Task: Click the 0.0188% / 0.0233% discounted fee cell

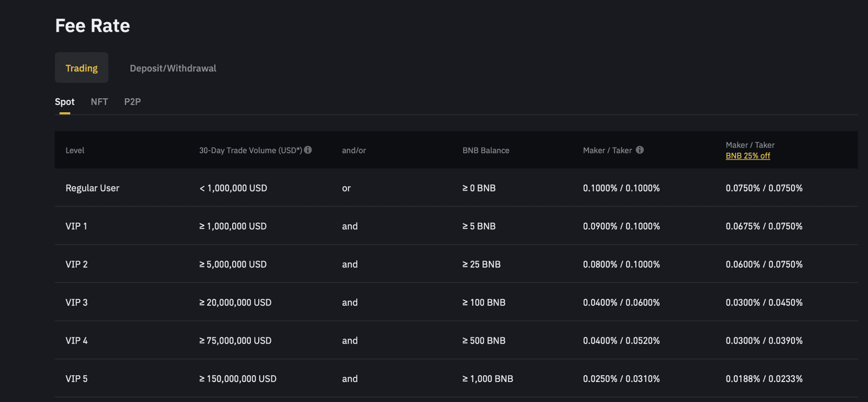Action: 764,379
